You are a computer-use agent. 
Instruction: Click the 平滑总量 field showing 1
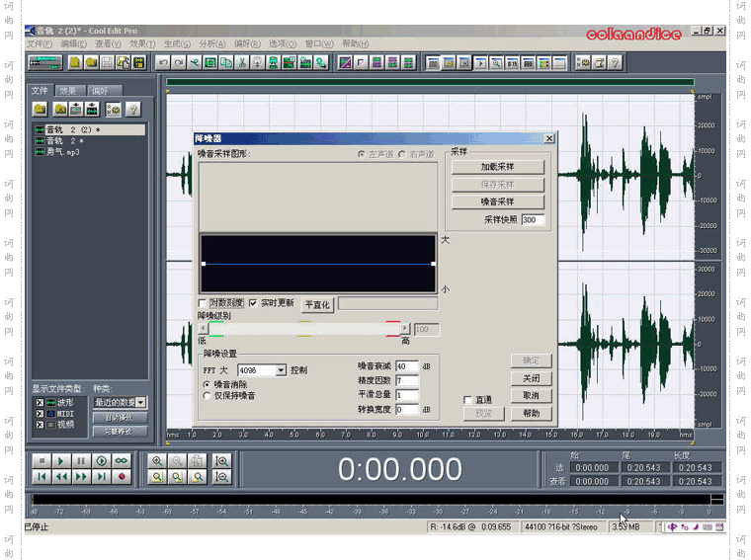point(407,395)
